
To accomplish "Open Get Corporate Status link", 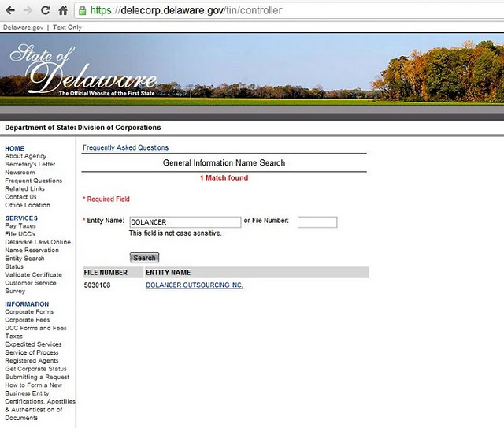I will pyautogui.click(x=36, y=369).
